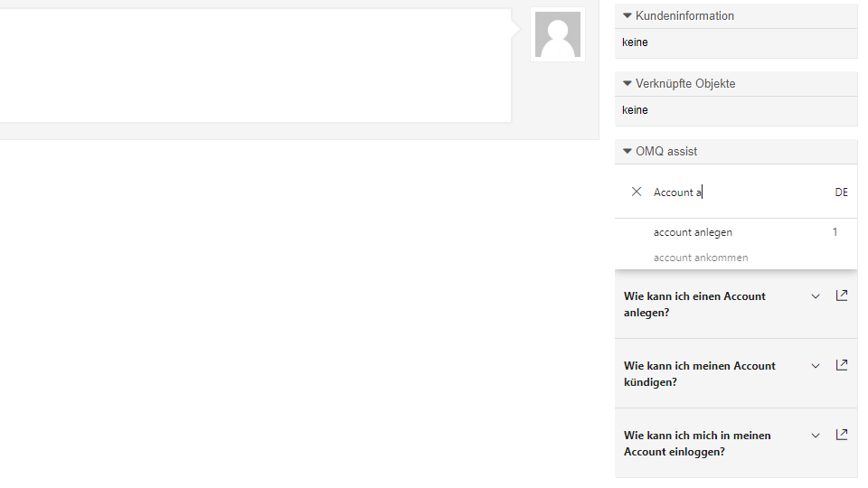Open question 'Wie kann ich mich in meinen Account einloggen?'
Image resolution: width=868 pixels, height=488 pixels.
point(697,444)
